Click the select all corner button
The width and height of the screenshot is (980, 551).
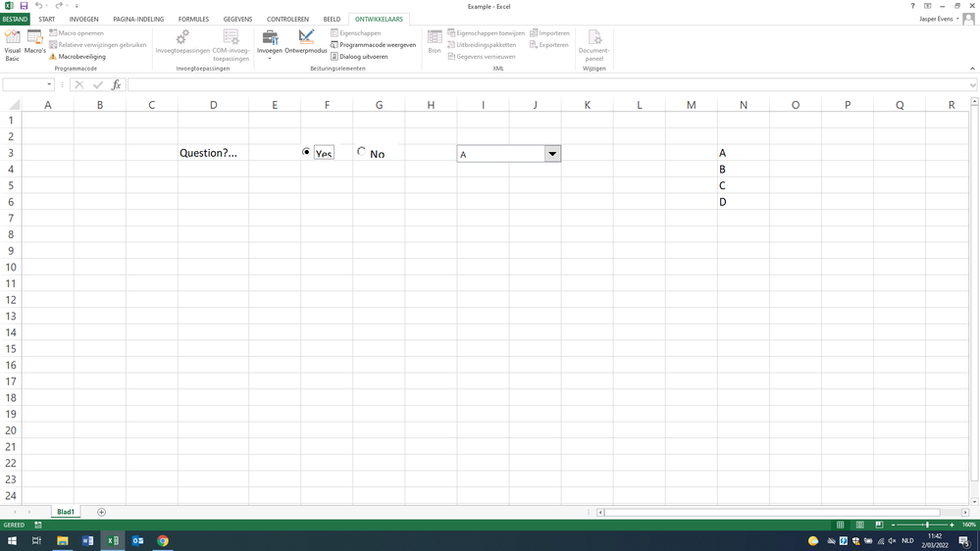(13, 105)
